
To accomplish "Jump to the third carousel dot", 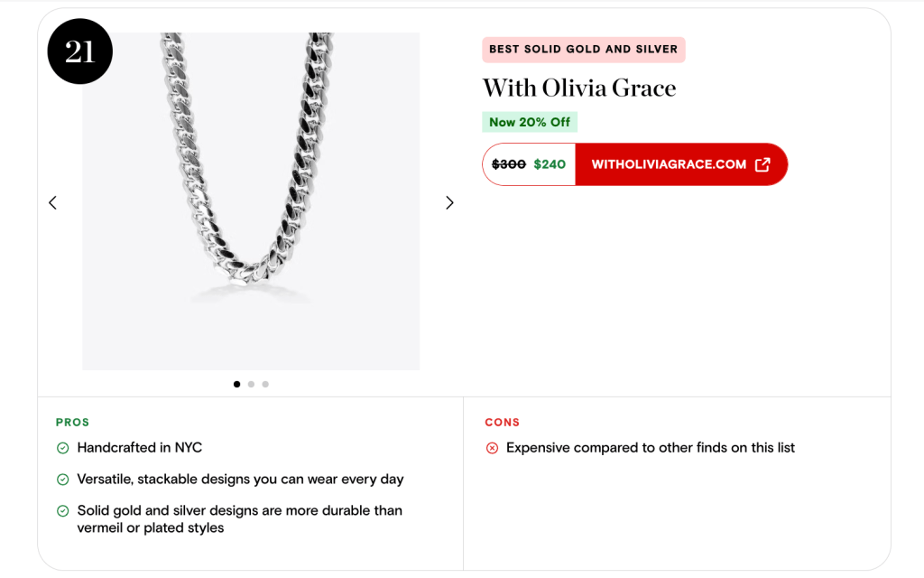I will (265, 384).
